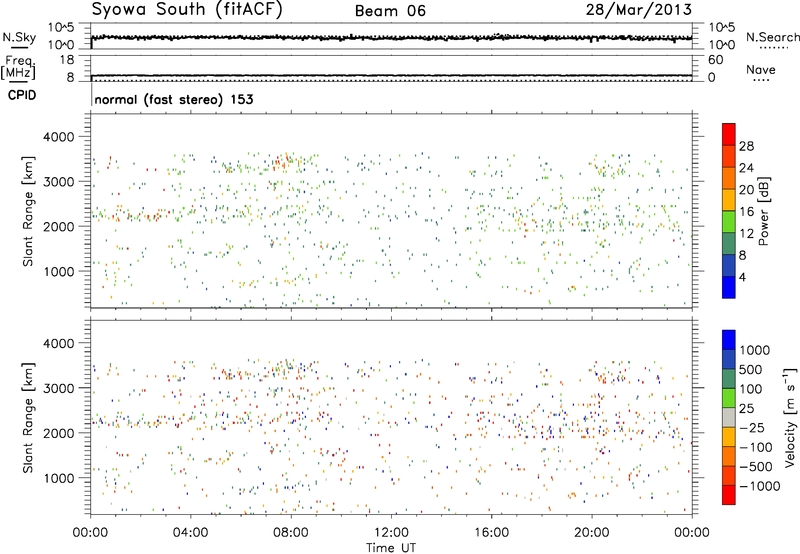Viewport: 800px width, 554px height.
Task: Click the '16' label on the Power color bar
Action: click(x=746, y=212)
